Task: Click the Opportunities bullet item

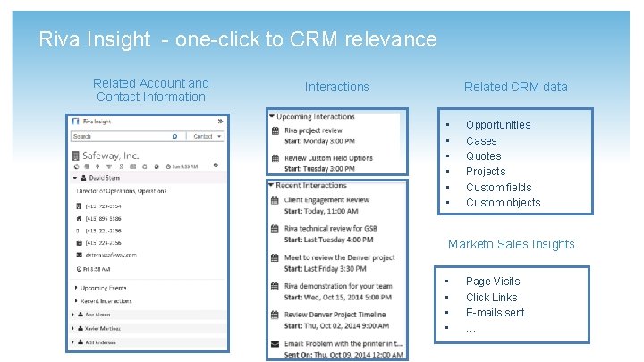Action: tap(498, 125)
